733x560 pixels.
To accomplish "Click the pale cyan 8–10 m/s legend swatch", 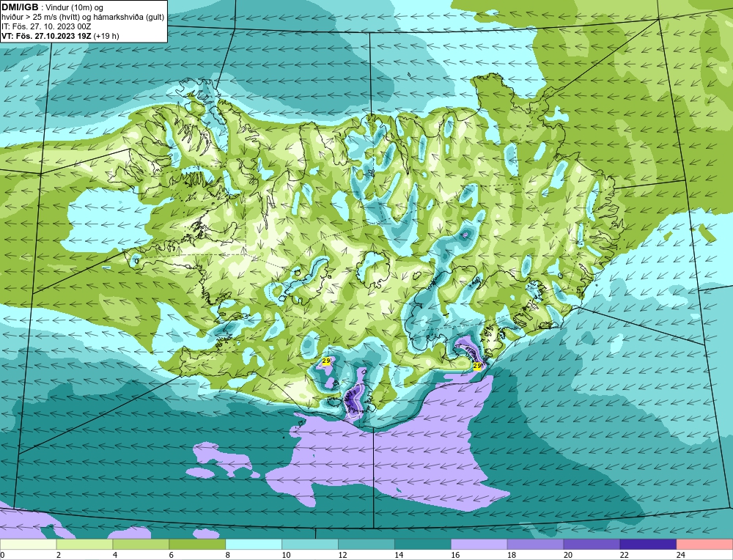I will (x=254, y=545).
